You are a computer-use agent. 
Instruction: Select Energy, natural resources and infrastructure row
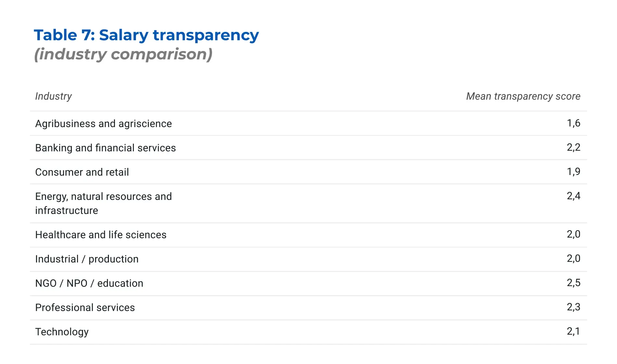[x=308, y=204]
